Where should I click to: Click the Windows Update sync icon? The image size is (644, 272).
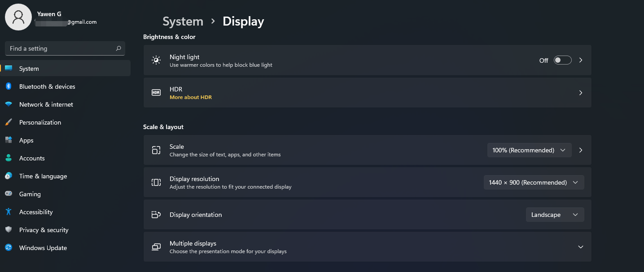tap(9, 248)
